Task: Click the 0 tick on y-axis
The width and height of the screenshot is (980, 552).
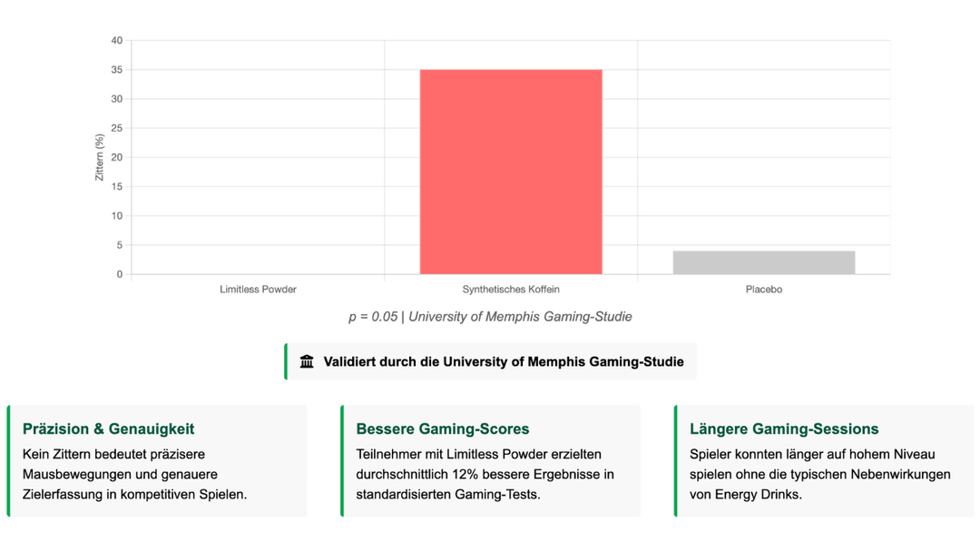Action: [x=119, y=274]
